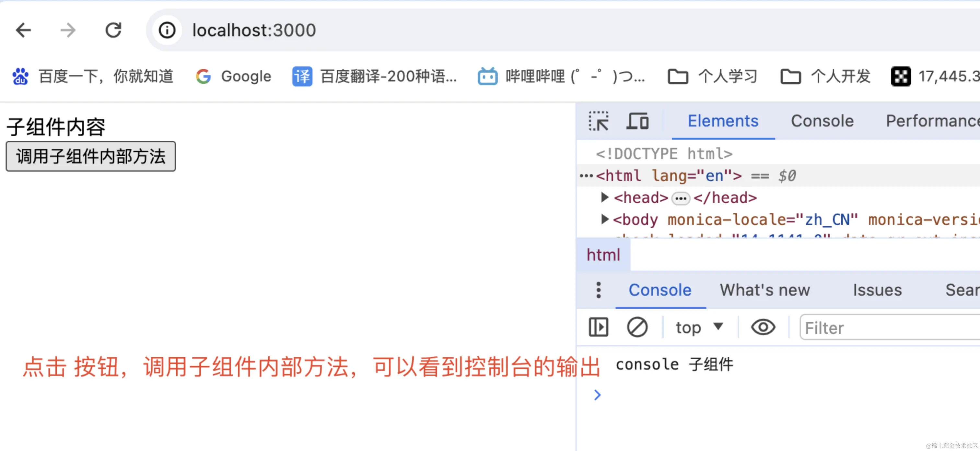Expand the collapsed head ellipsis badge
980x451 pixels.
tap(681, 198)
